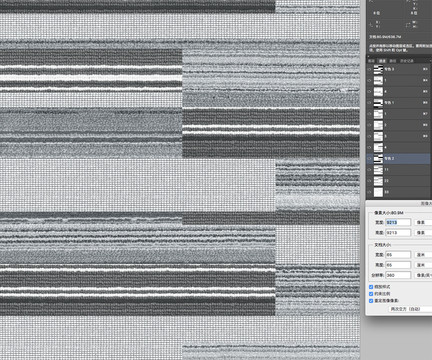Uncheck the 约束比例 checkbox
This screenshot has width=432, height=360.
[x=371, y=294]
